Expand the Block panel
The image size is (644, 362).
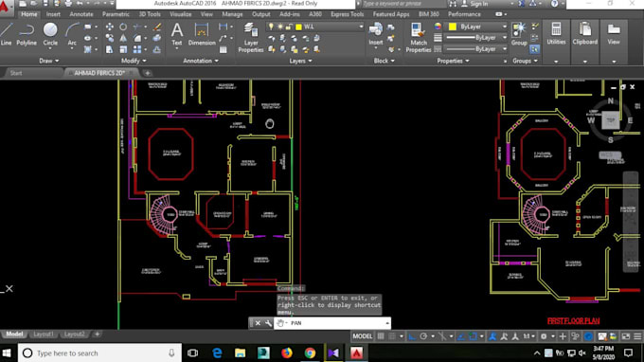[x=384, y=61]
